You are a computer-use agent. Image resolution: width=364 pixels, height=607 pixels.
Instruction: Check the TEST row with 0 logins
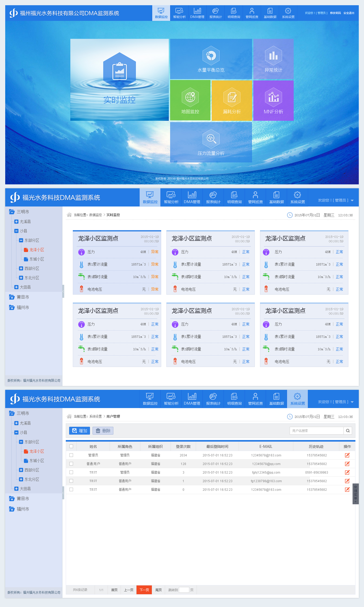(71, 489)
